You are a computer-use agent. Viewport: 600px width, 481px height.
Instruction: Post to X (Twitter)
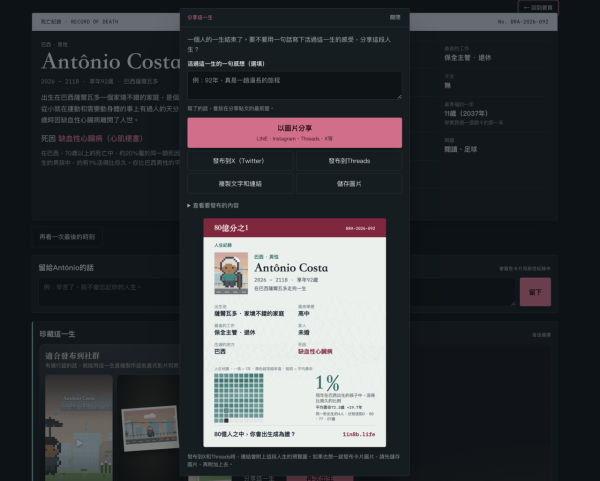click(x=240, y=161)
